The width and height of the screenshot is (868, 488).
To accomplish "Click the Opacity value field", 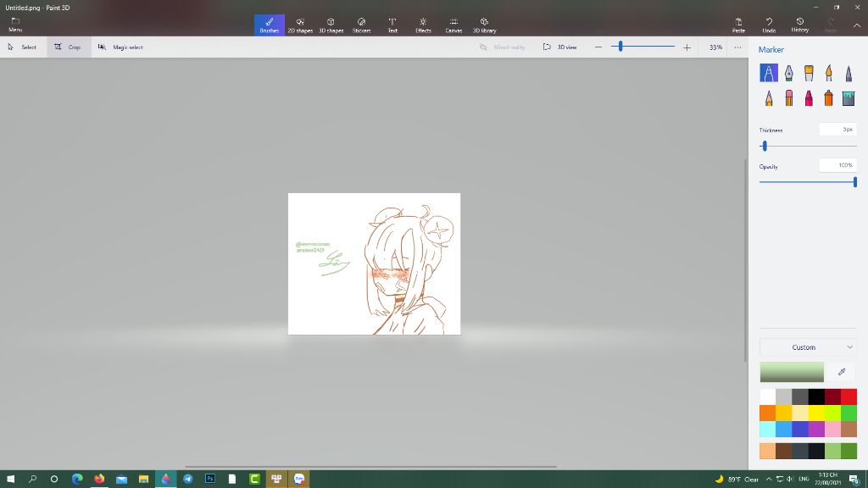I will click(x=838, y=165).
